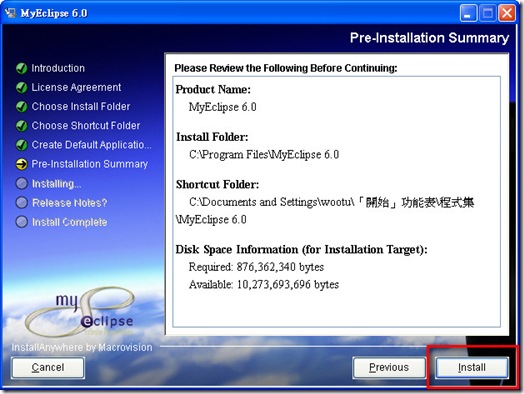
Task: Select the Release Notes? step label
Action: click(x=70, y=203)
